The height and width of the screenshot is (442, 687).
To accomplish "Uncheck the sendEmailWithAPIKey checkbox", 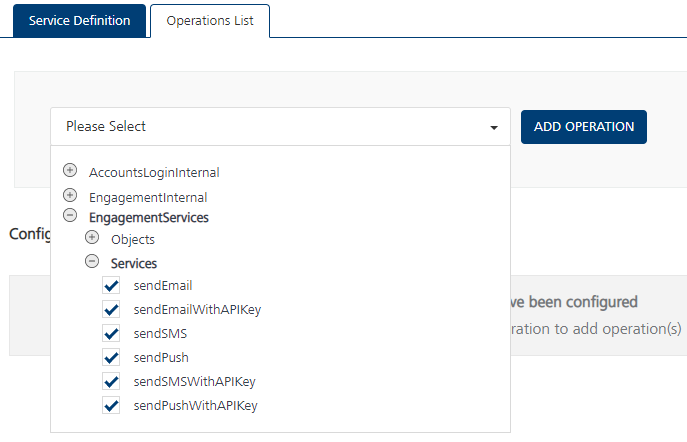I will coord(112,310).
